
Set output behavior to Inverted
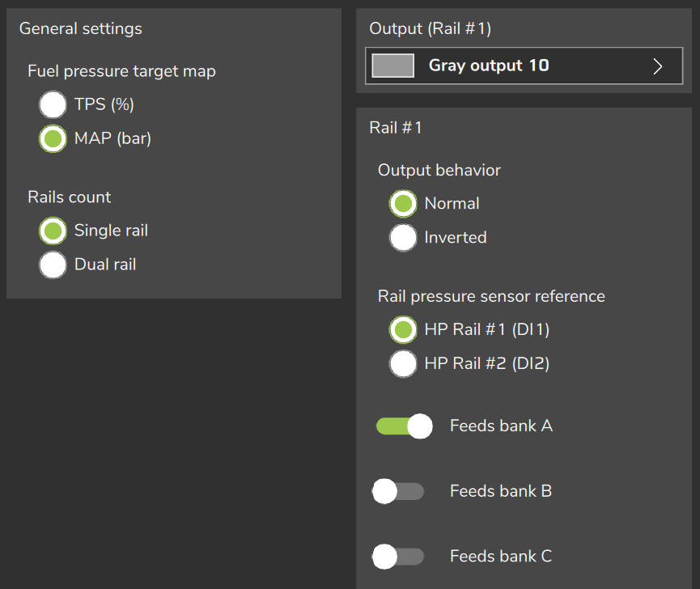point(403,238)
